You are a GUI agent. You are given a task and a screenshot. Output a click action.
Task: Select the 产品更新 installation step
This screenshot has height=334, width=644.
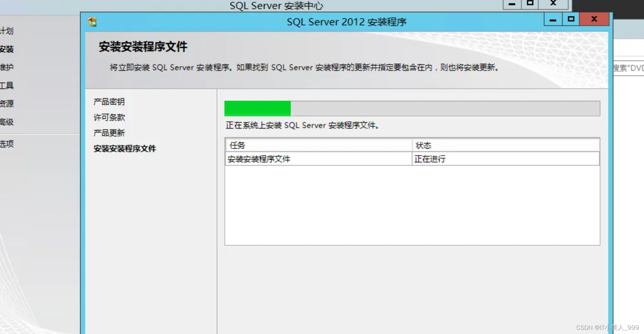[x=109, y=133]
